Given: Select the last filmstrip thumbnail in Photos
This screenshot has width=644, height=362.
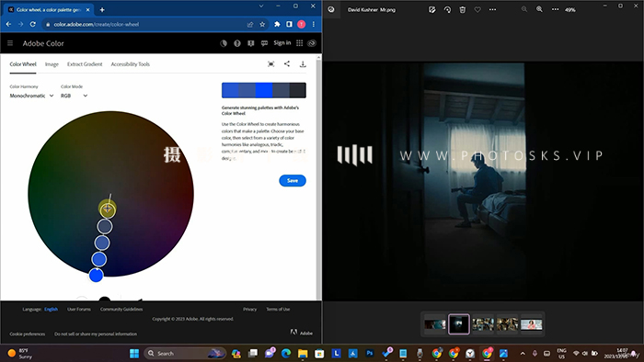Looking at the screenshot, I should (x=532, y=324).
